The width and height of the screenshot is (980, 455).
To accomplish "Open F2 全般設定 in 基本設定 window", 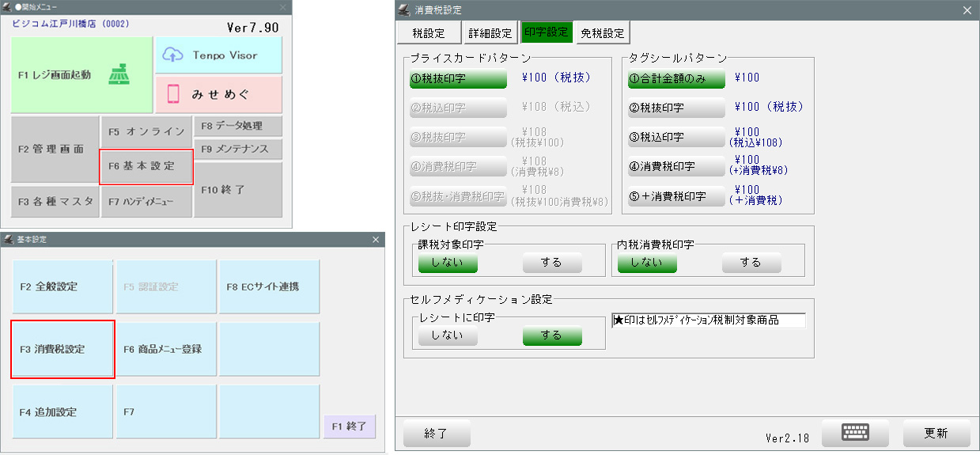I will (x=62, y=286).
